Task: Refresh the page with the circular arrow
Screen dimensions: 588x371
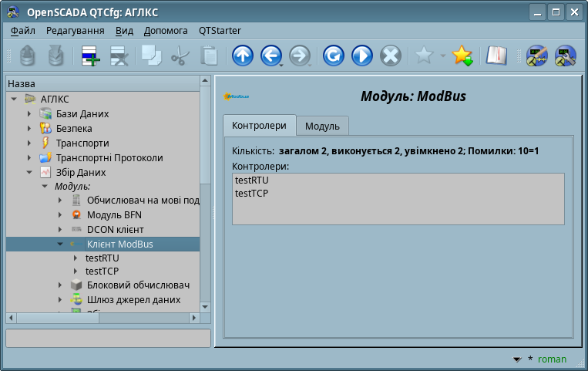Action: 334,56
